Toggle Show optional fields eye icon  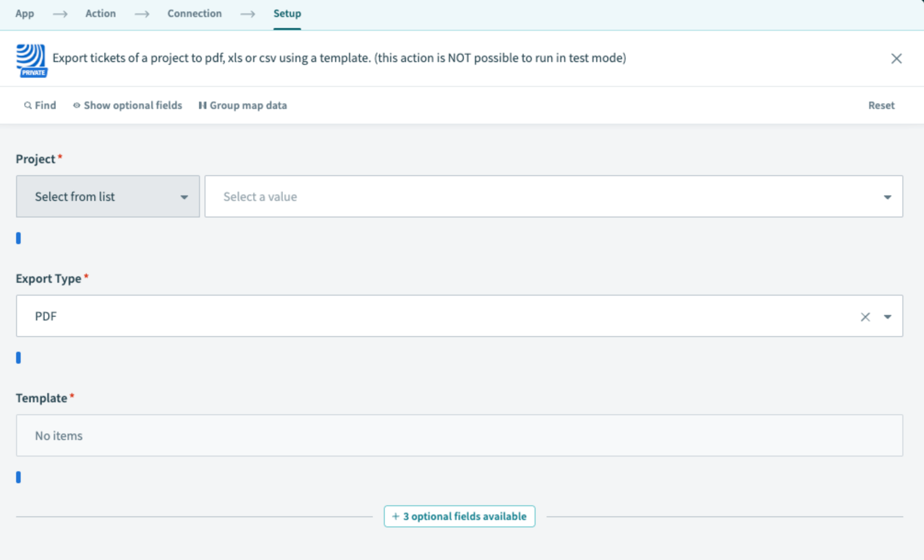pos(77,106)
